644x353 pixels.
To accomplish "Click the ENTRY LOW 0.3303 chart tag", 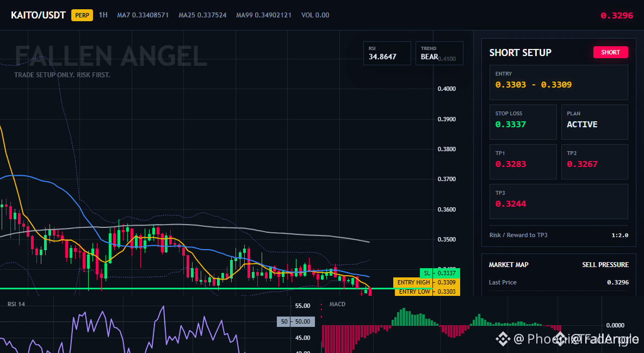I will coord(428,292).
